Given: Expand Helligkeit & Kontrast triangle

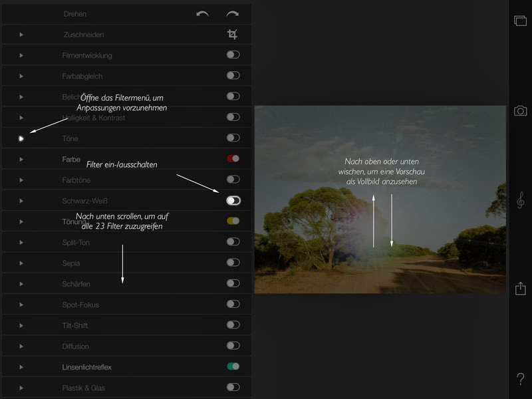Looking at the screenshot, I should tap(21, 118).
